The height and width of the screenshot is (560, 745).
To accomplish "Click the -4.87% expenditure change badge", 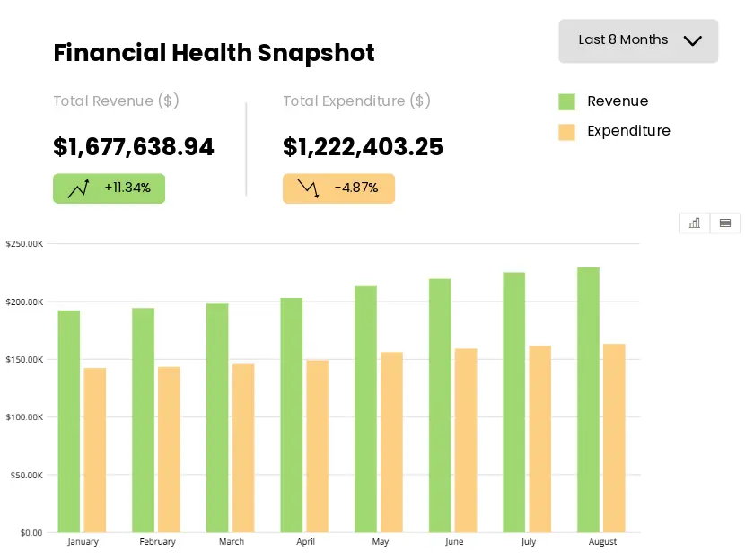I will (x=338, y=188).
